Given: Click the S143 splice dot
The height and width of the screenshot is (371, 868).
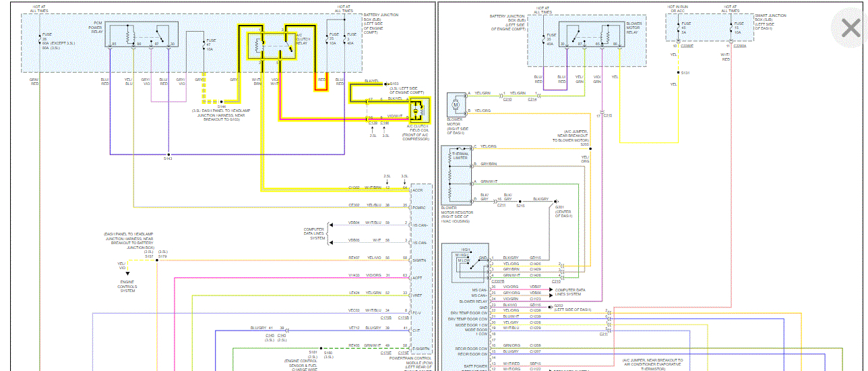Looking at the screenshot, I should 168,154.
